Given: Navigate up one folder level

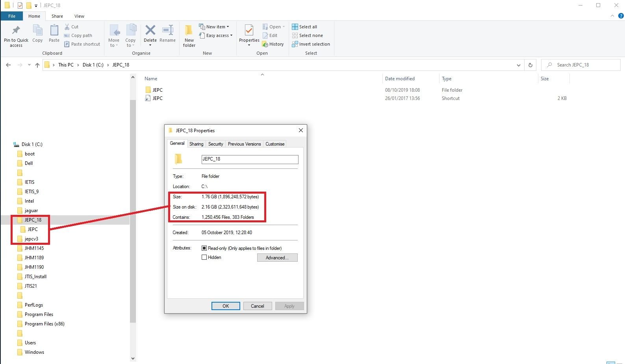Looking at the screenshot, I should coord(37,65).
